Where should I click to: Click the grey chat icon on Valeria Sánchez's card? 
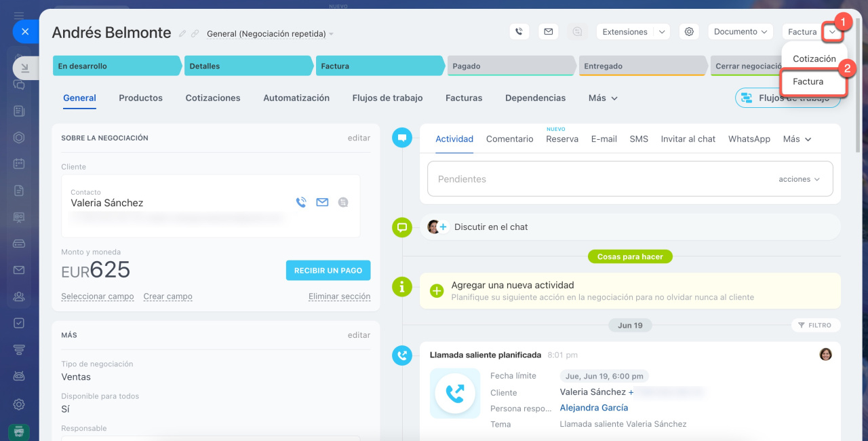coord(343,202)
